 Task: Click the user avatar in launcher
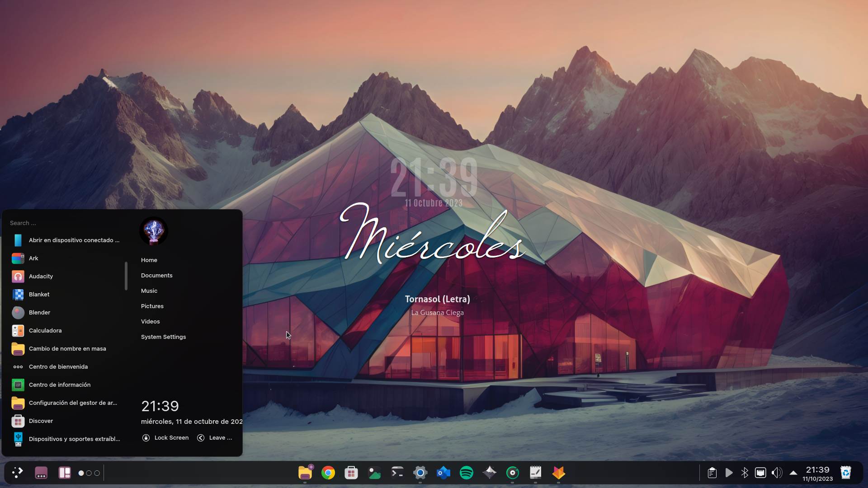coord(154,230)
